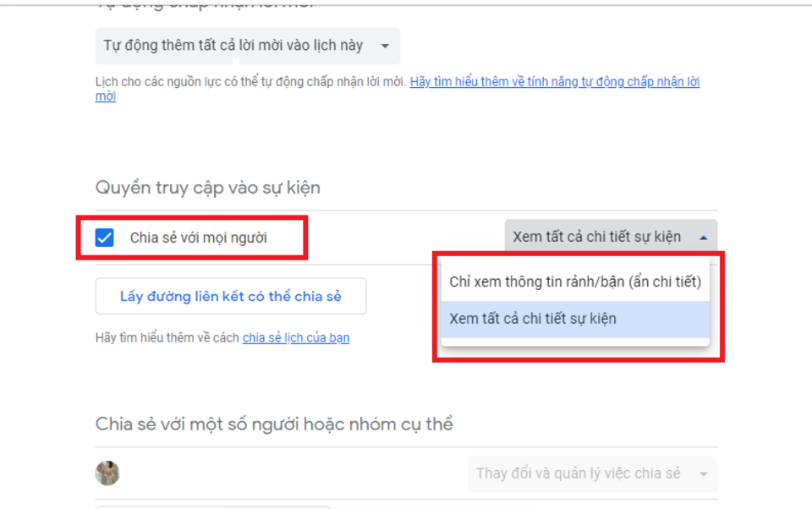The height and width of the screenshot is (509, 812).
Task: Click 'Lấy đường liên kết có thể chia sẻ' button
Action: (230, 296)
